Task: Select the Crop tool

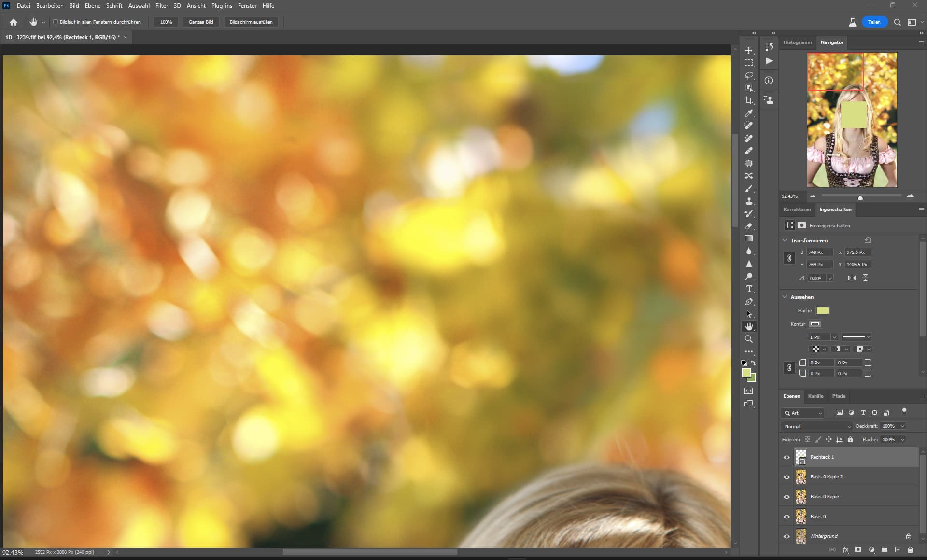Action: [x=749, y=100]
